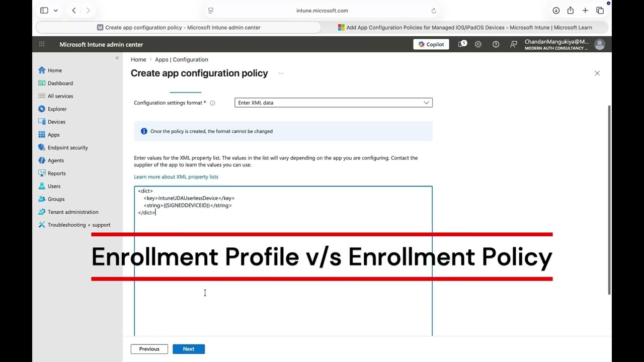Screen dimensions: 644x362
Task: Click the page vertical scrollbar
Action: click(609, 200)
